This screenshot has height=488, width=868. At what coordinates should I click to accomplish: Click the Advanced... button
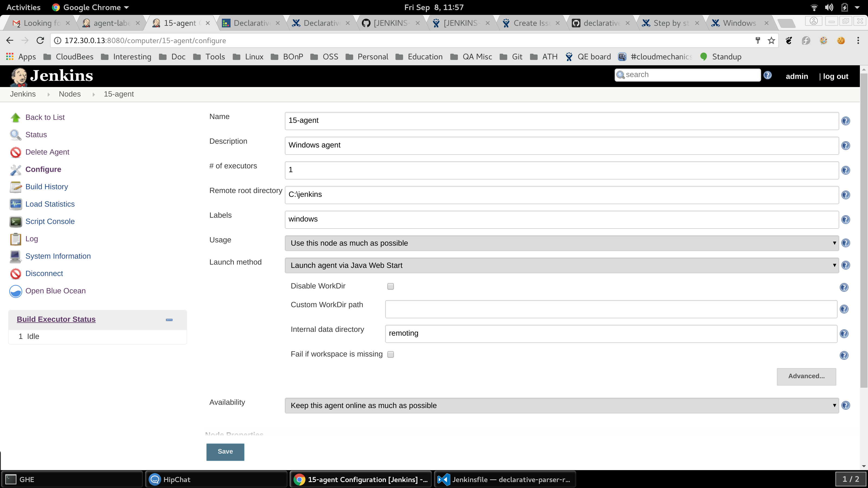tap(806, 376)
